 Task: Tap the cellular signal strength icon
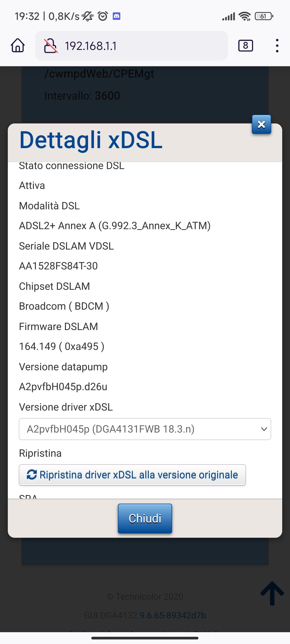click(229, 16)
